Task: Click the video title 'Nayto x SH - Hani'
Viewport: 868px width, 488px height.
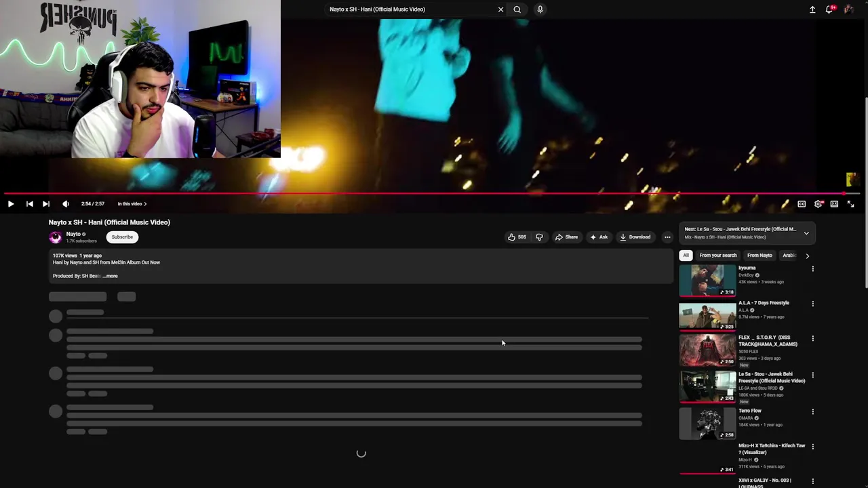Action: [x=109, y=222]
